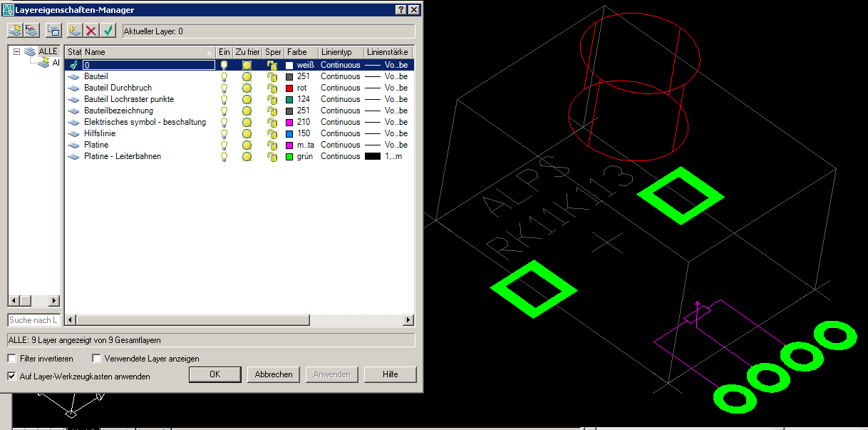Open the line weight of Platine - Leiterbahnen
This screenshot has width=868, height=430.
click(x=385, y=156)
